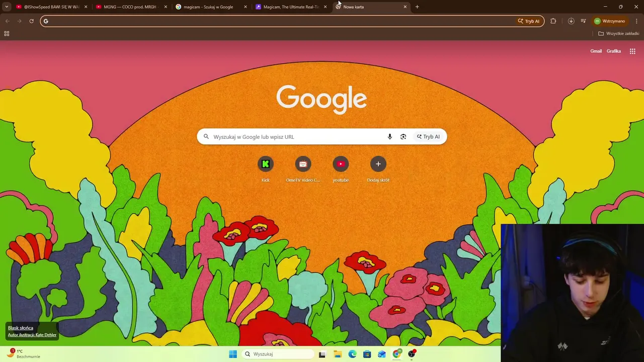Open the Wszystkie zakładki folder
Viewport: 644px width, 362px height.
coord(619,34)
